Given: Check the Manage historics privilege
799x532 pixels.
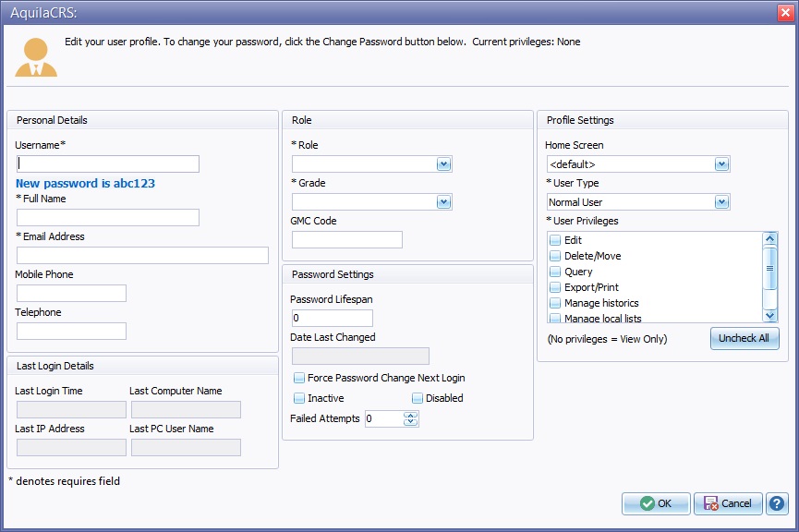Looking at the screenshot, I should 555,303.
